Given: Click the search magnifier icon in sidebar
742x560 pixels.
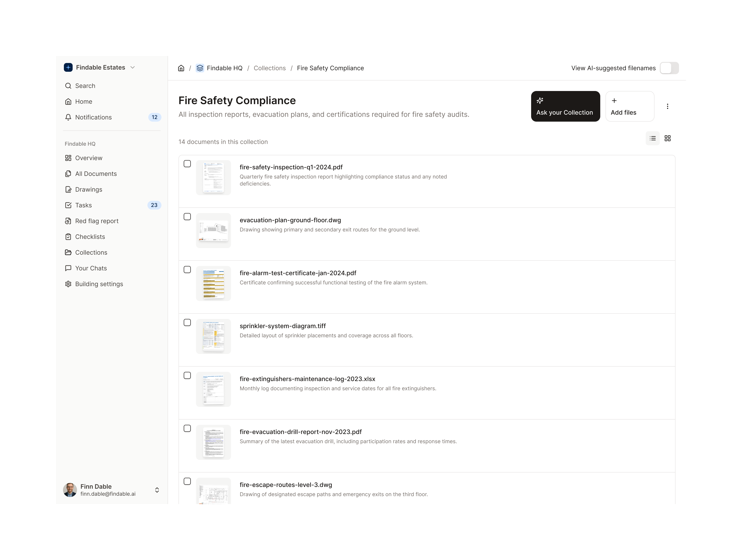Looking at the screenshot, I should [x=68, y=86].
